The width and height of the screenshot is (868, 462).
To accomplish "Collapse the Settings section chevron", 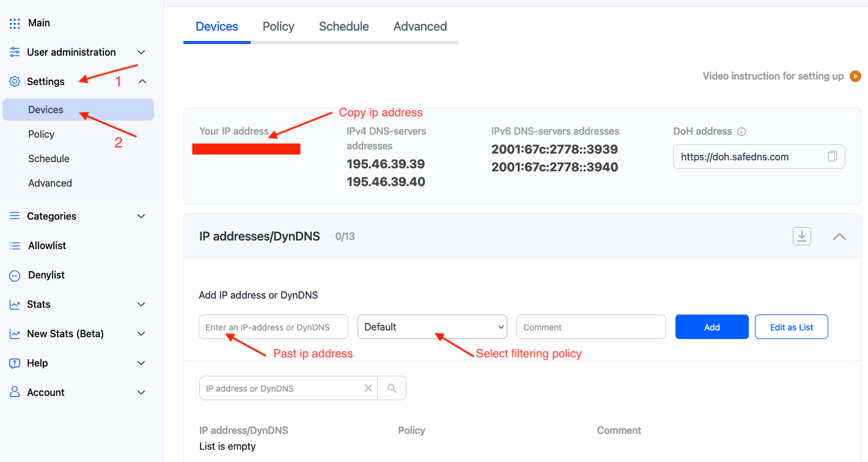I will coord(141,81).
